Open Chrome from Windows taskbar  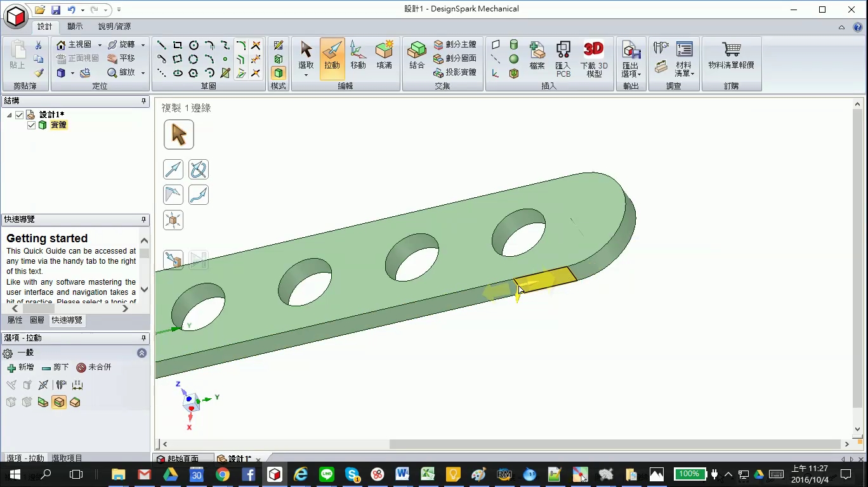click(x=222, y=474)
